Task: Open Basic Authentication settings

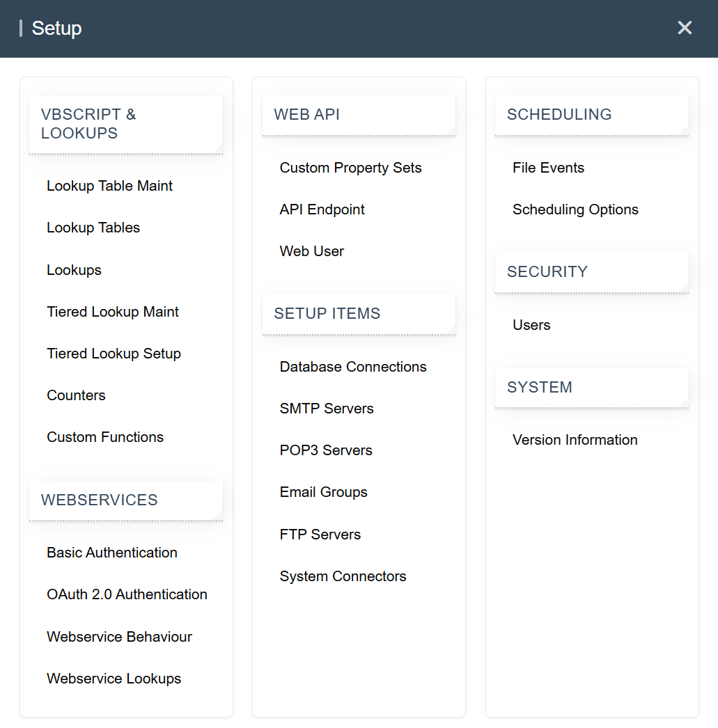Action: point(112,553)
